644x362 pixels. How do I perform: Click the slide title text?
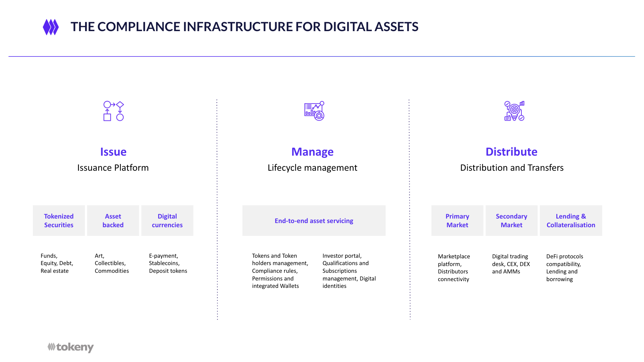(244, 27)
